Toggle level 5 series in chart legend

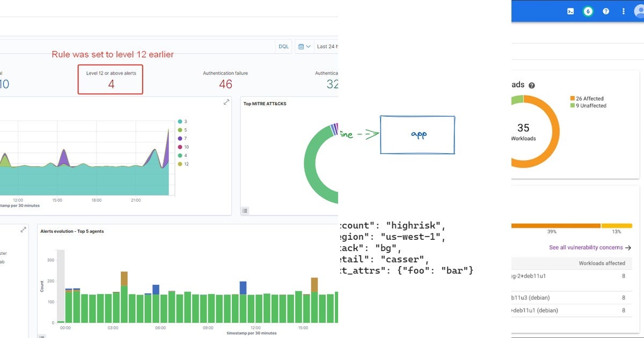point(182,130)
